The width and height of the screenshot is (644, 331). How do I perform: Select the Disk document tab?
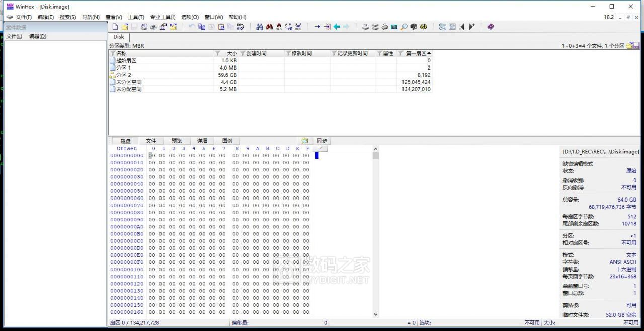coord(119,37)
